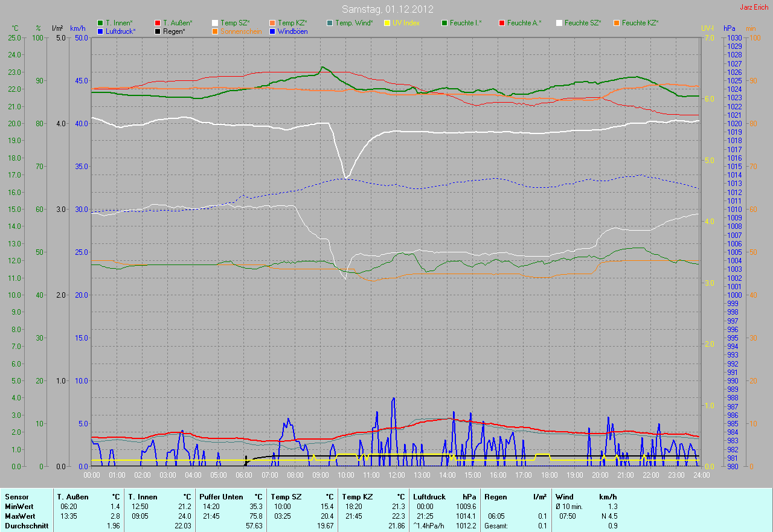This screenshot has width=773, height=532.
Task: Select the black Regen legend marker
Action: [x=158, y=31]
